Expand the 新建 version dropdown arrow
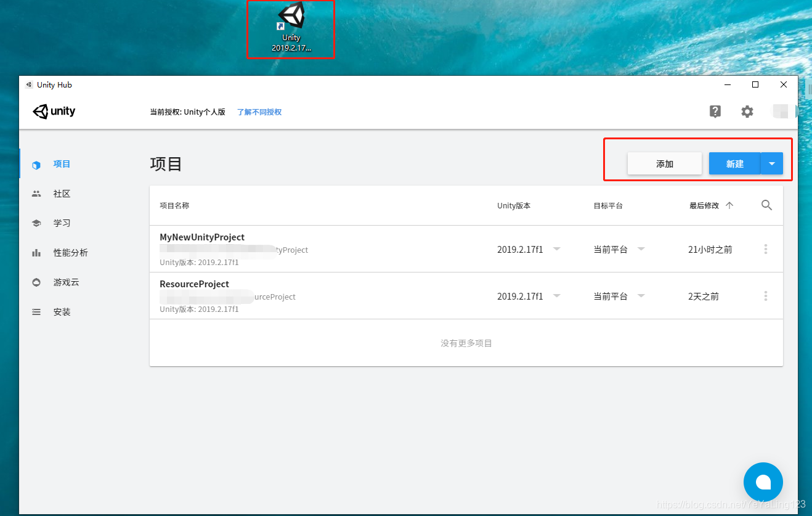Screen dimensions: 812x516 point(772,164)
